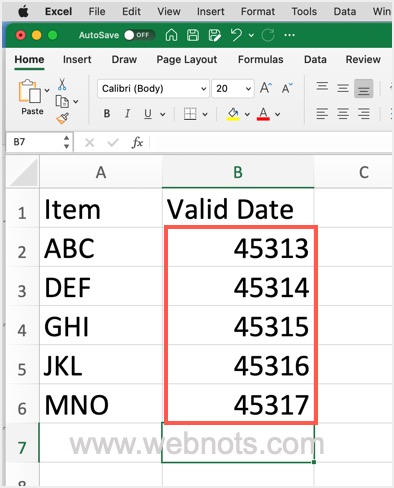Click Center text alignment icon
The image size is (394, 488).
(x=343, y=114)
